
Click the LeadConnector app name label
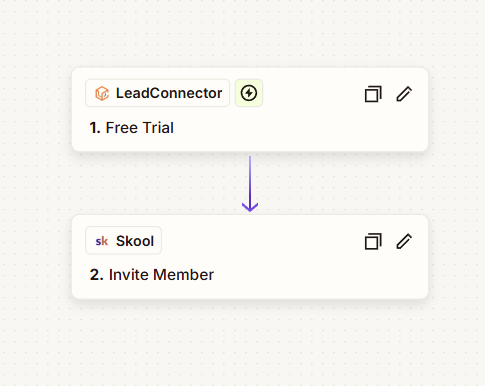[x=169, y=93]
